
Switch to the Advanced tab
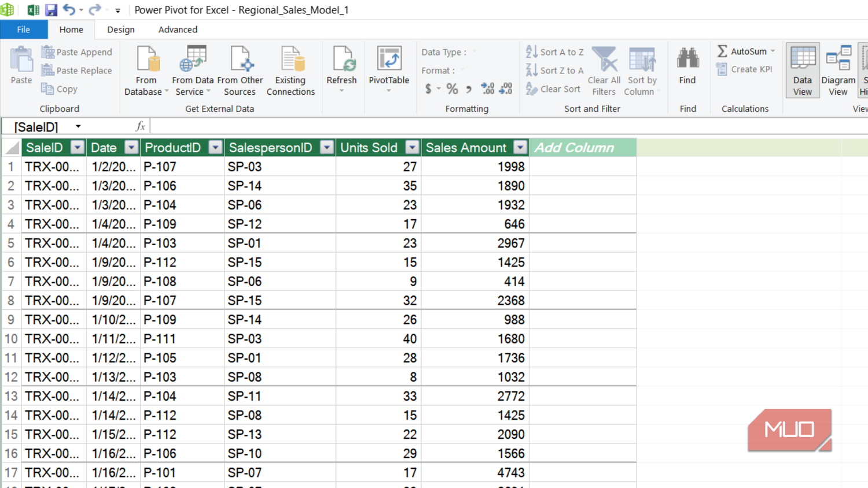(x=178, y=29)
